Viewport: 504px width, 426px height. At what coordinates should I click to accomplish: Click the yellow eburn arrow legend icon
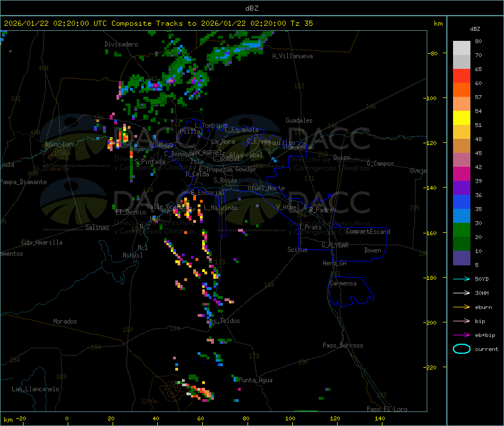[461, 307]
